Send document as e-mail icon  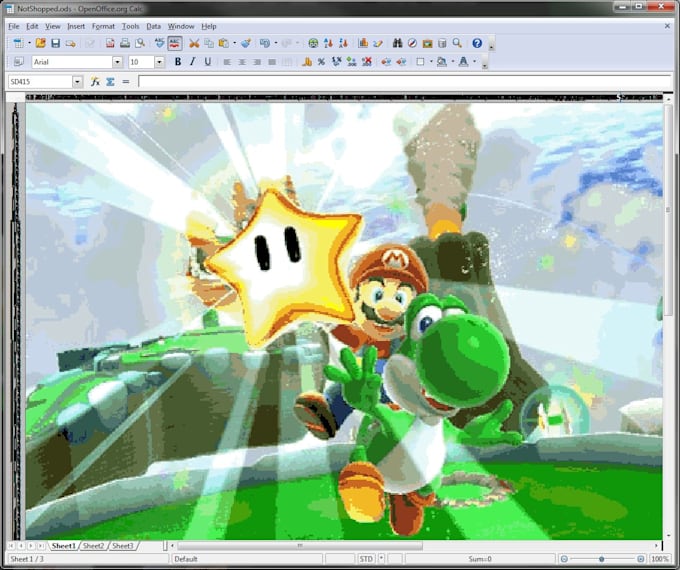(x=71, y=43)
